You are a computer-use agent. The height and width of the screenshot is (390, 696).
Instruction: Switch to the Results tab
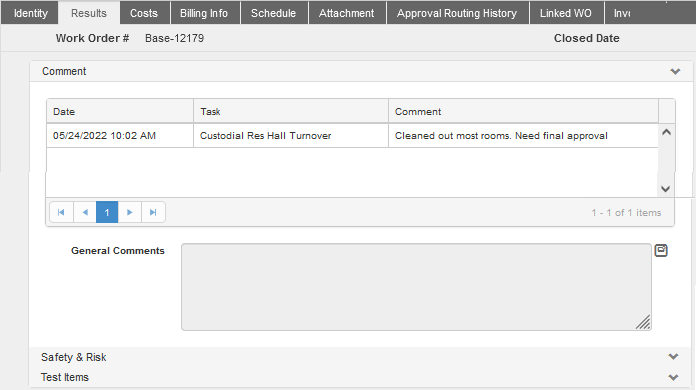89,13
